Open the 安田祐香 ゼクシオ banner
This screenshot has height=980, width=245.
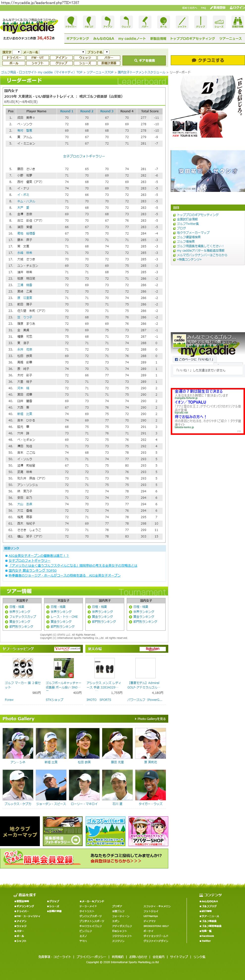pos(208,171)
